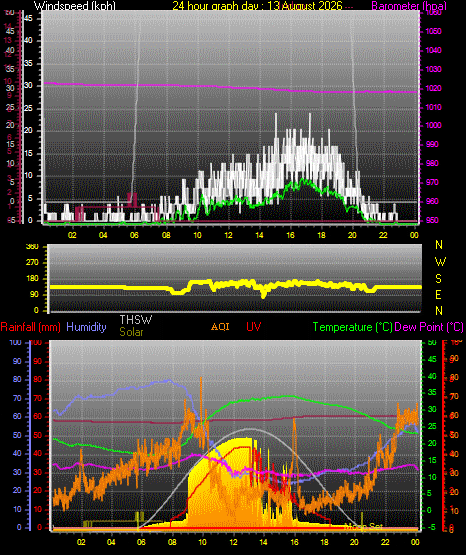This screenshot has width=466, height=555.
Task: Click the N compass label beside 0 degrees
Action: [439, 311]
